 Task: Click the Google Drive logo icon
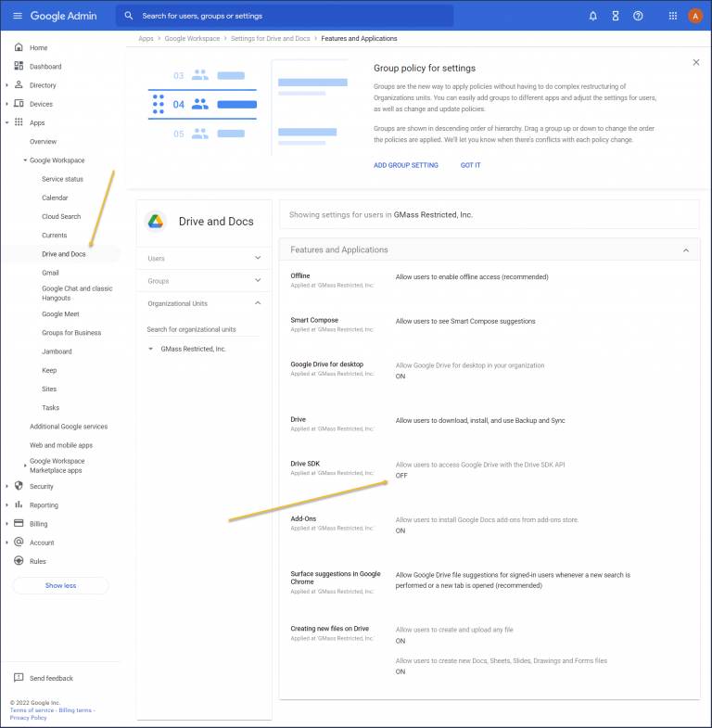(156, 222)
